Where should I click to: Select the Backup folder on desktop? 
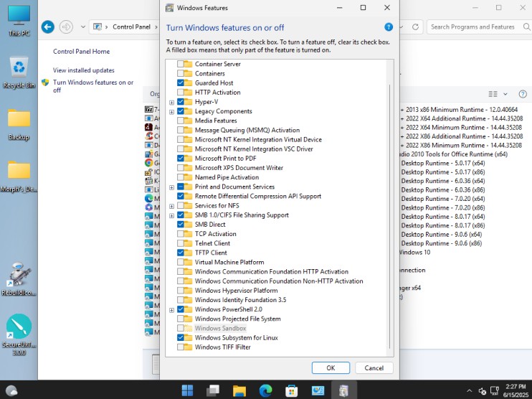click(19, 125)
